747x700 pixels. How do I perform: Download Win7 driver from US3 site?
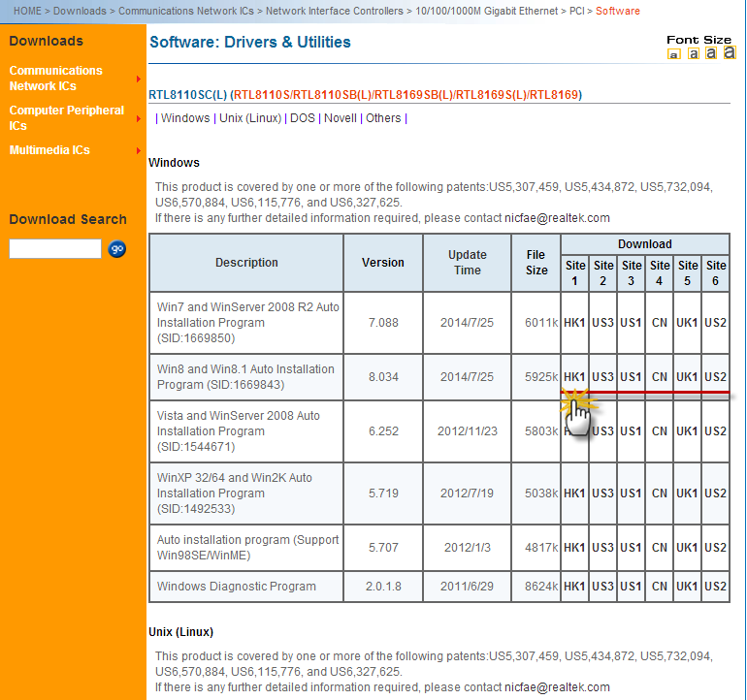pyautogui.click(x=602, y=323)
